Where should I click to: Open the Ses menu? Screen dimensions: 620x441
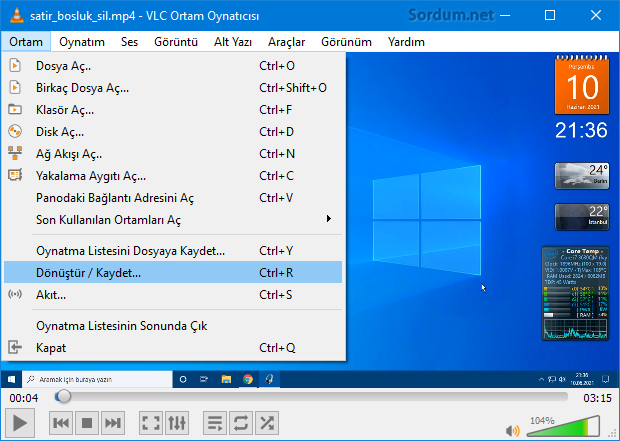[x=129, y=42]
